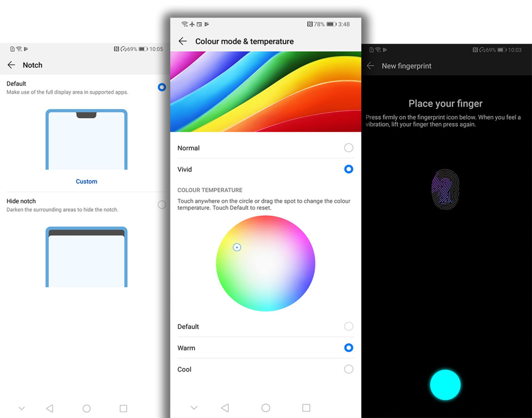Select the Vivid colour mode radio

coord(348,169)
